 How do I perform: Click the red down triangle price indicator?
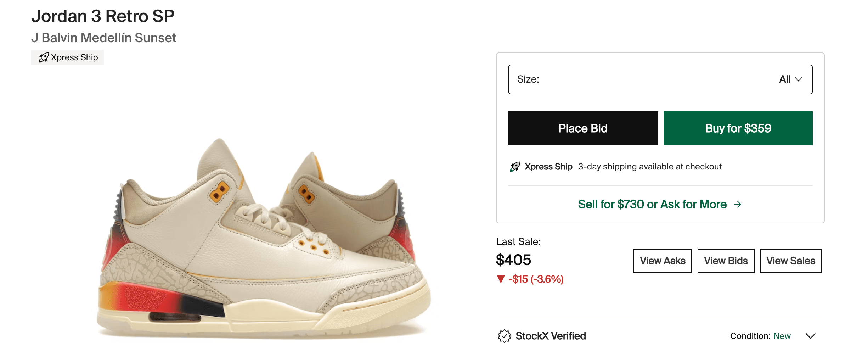(501, 279)
